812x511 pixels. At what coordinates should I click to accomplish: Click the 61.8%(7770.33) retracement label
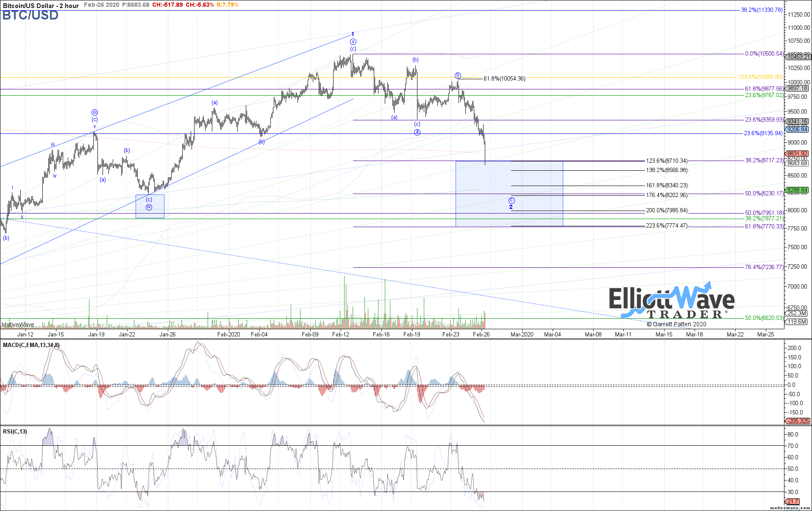coord(764,227)
